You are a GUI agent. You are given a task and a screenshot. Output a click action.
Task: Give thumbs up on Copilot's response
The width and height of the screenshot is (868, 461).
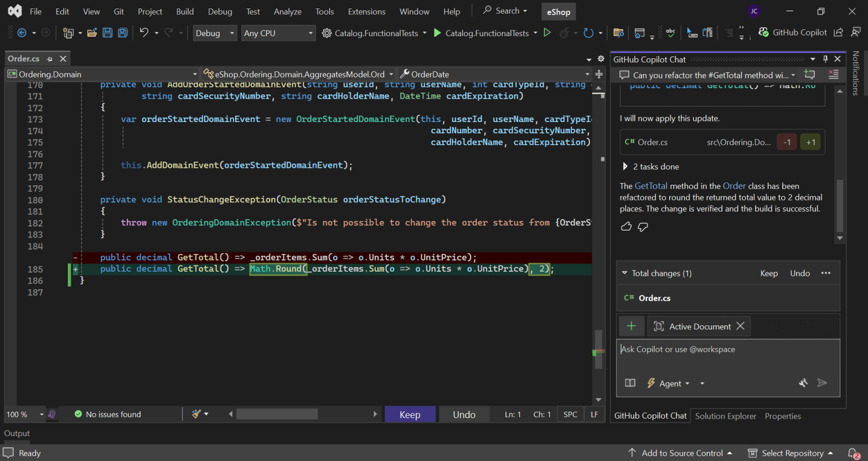[626, 226]
